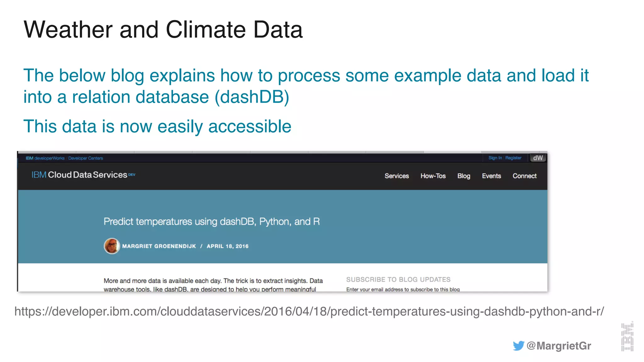Open the Services menu item
The image size is (644, 362).
397,176
